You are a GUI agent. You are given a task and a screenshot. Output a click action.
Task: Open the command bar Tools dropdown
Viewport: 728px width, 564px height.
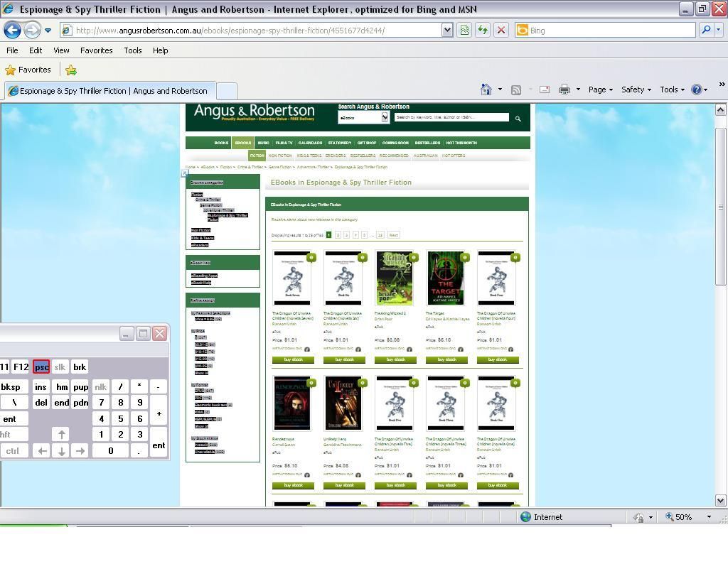(x=672, y=90)
